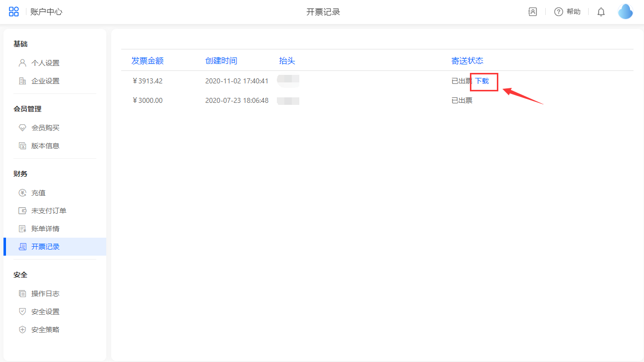Open the notifications bell
This screenshot has height=362, width=644.
[x=601, y=12]
